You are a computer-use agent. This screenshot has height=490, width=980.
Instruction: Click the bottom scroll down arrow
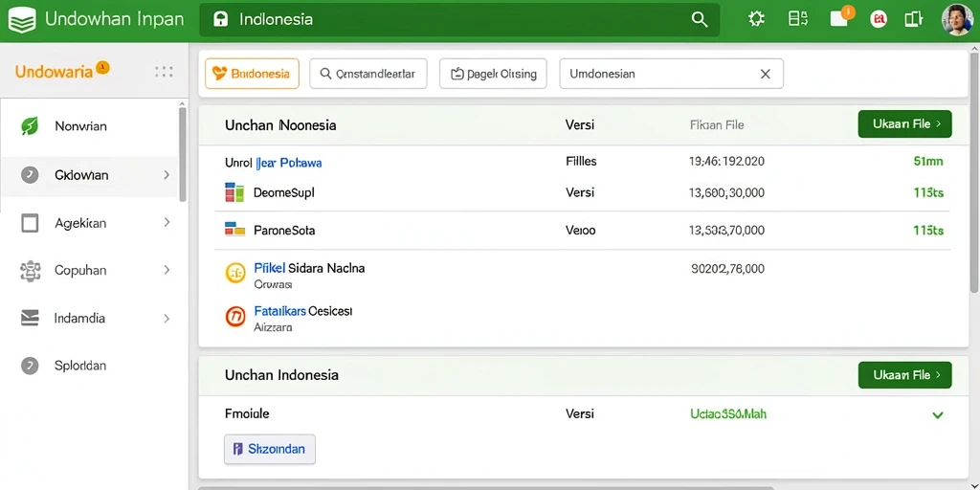coord(973,485)
